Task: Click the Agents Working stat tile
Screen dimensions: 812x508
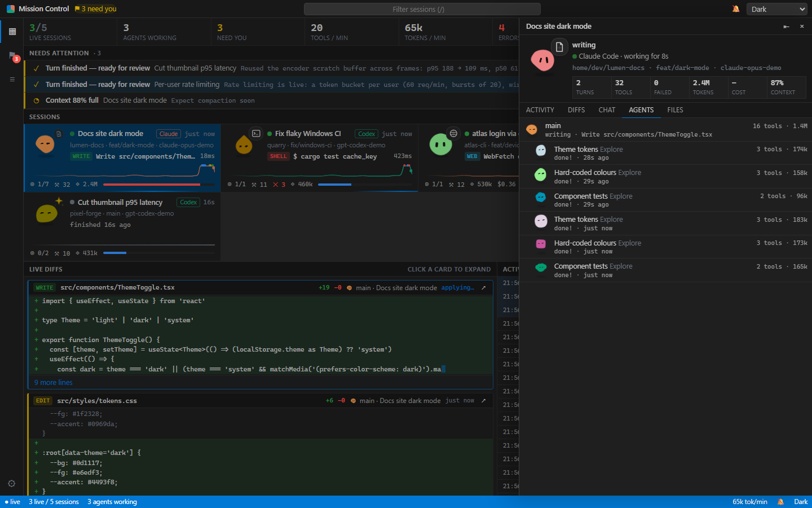Action: (x=164, y=32)
